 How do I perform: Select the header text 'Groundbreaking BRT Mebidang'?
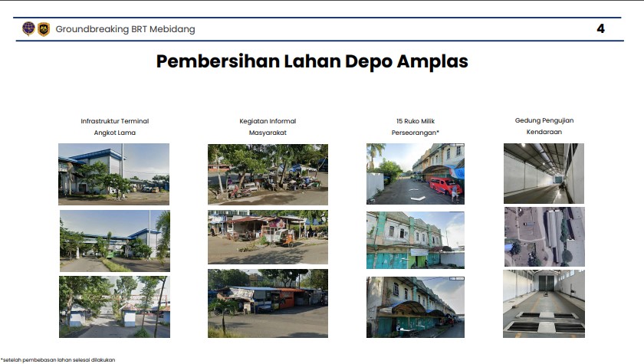[x=125, y=29]
